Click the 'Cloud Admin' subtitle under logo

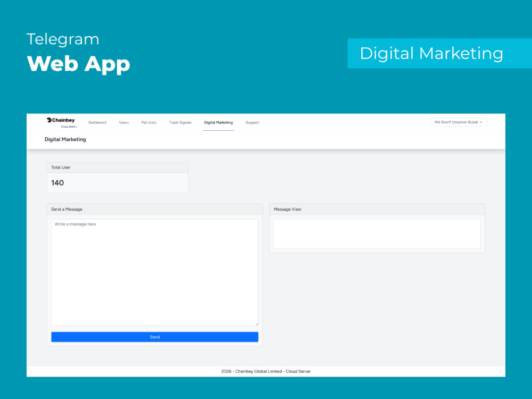pos(69,127)
